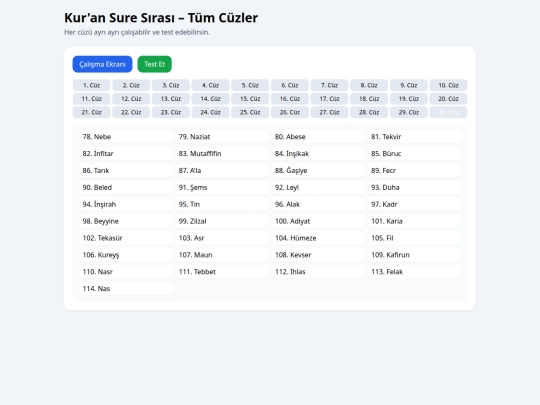This screenshot has width=540, height=405.
Task: Switch to 3. Cüz
Action: click(x=171, y=85)
